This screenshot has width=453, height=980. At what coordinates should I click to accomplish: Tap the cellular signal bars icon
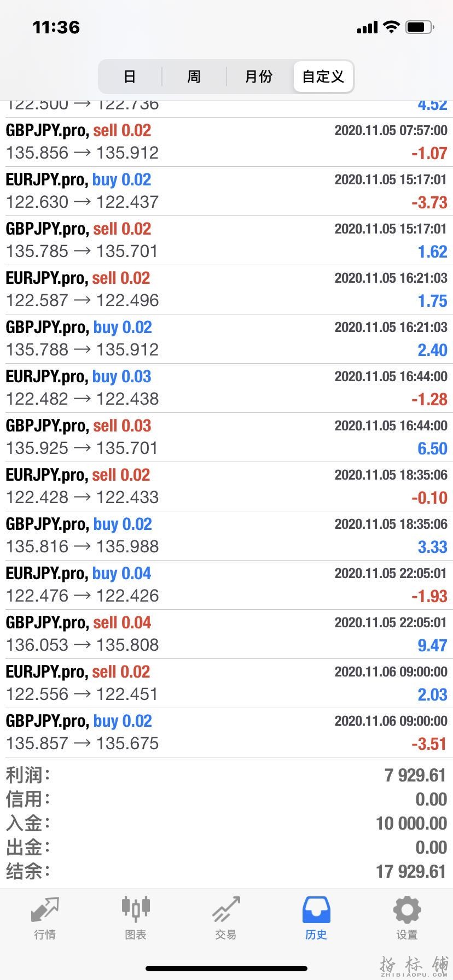(367, 27)
